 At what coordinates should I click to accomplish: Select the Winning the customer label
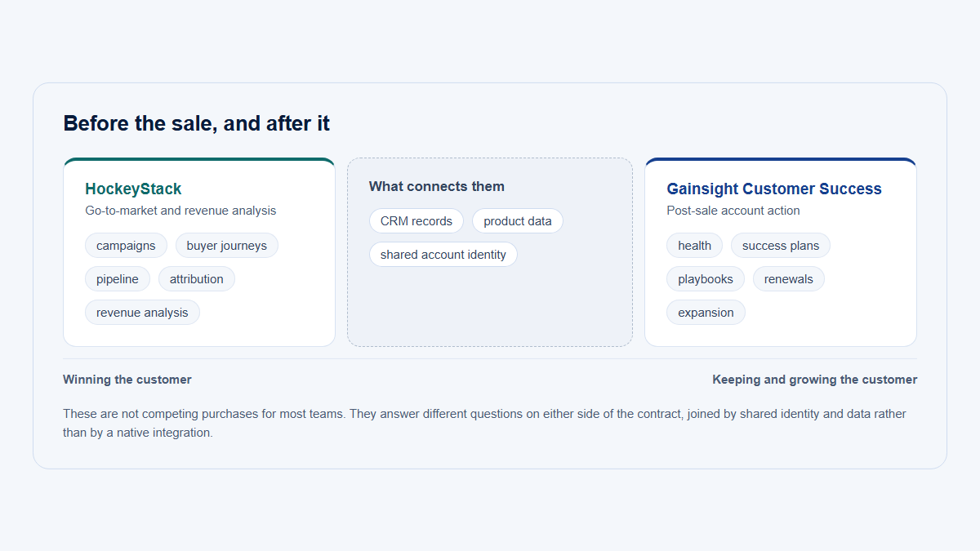(127, 380)
